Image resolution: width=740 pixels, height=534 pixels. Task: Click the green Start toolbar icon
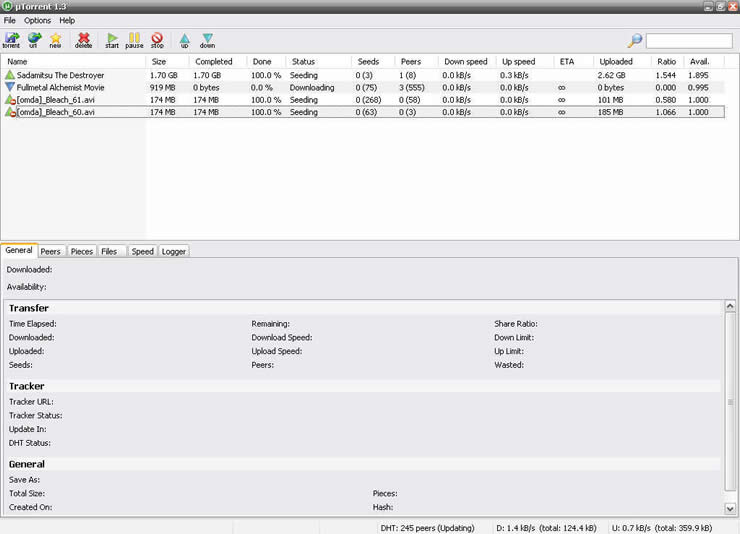tap(112, 40)
